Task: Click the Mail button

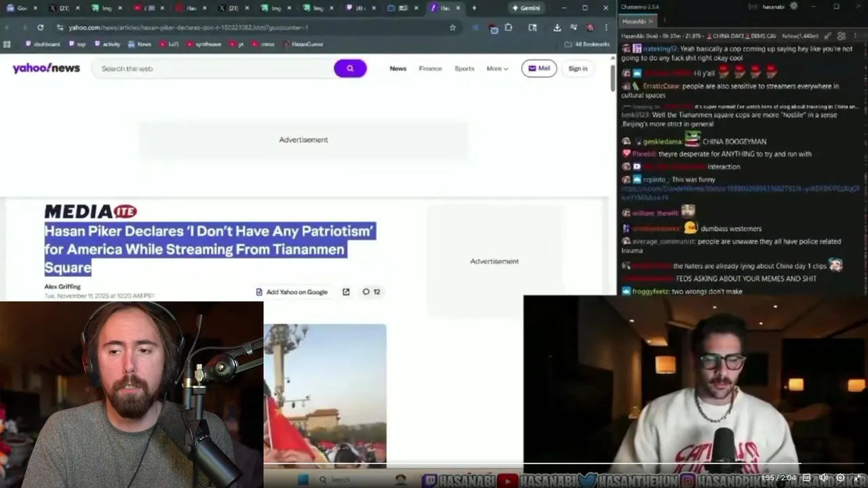Action: 539,68
